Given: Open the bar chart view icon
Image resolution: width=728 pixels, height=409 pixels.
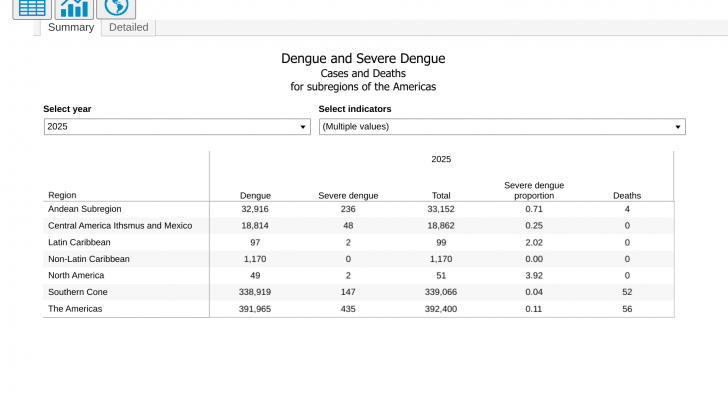Looking at the screenshot, I should tap(74, 8).
